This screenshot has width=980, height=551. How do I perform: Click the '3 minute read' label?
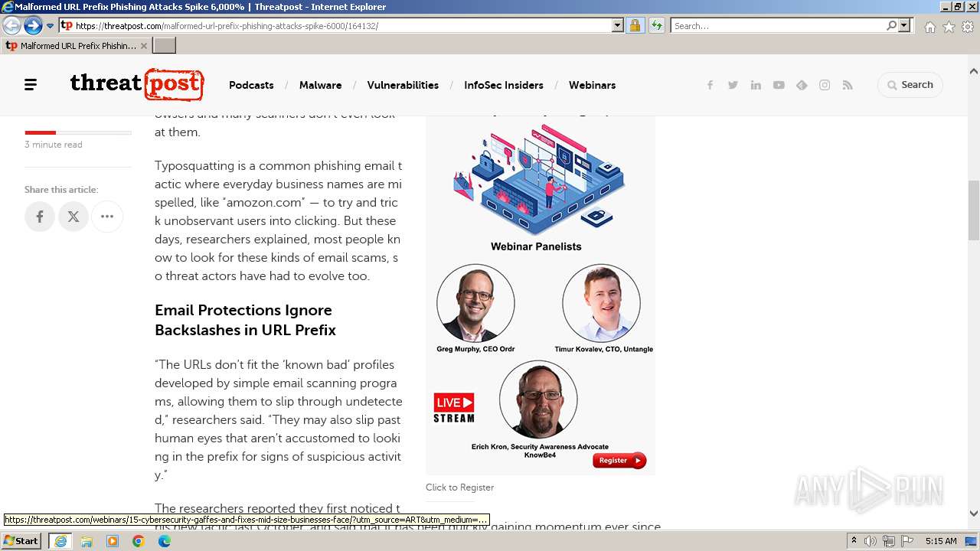(54, 145)
